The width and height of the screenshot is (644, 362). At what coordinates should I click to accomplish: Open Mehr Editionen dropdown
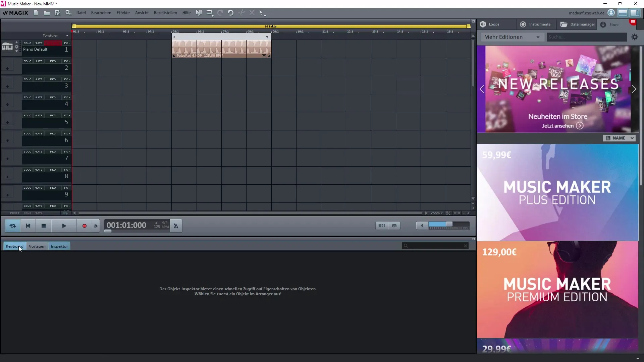click(512, 37)
